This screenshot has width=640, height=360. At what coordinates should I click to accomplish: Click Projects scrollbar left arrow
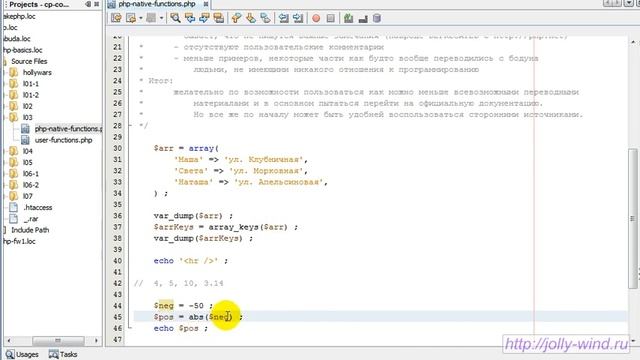click(x=9, y=340)
